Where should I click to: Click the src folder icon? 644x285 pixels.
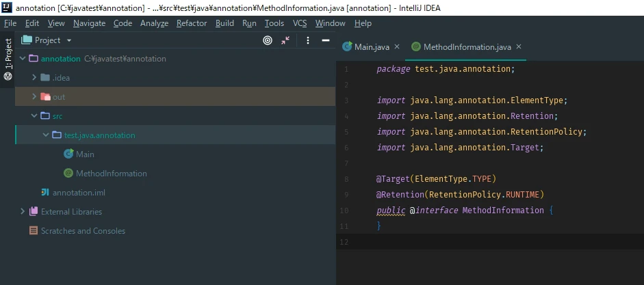45,116
